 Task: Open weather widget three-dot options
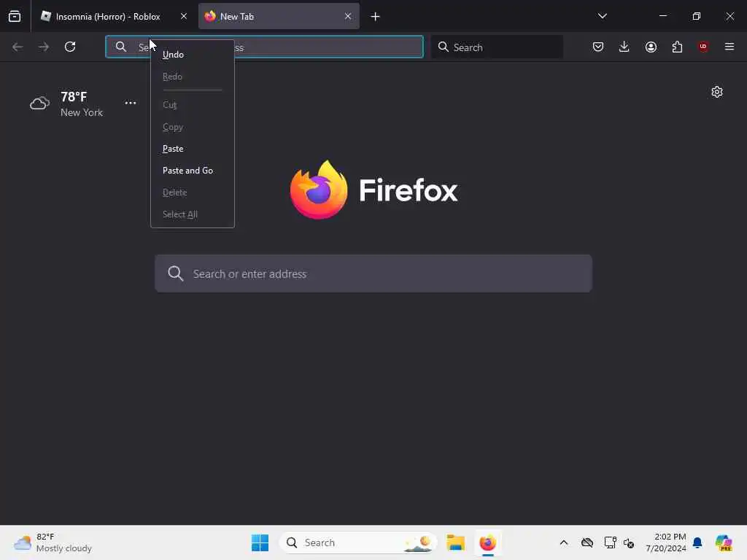click(x=131, y=103)
